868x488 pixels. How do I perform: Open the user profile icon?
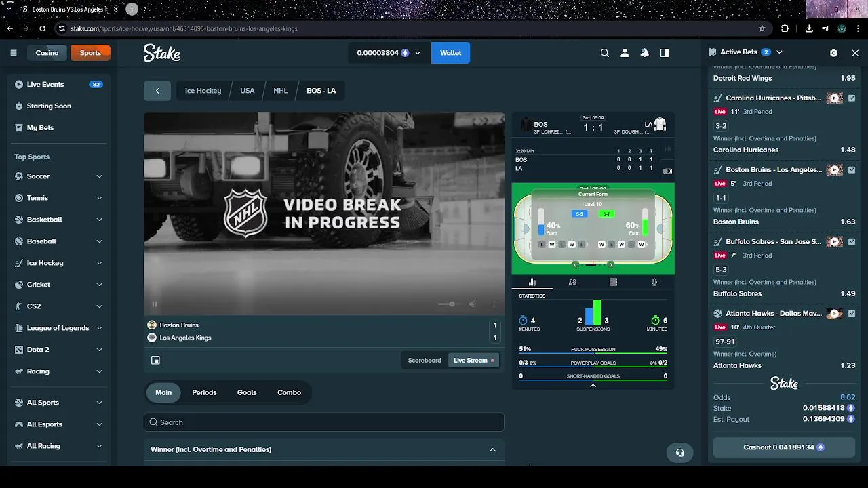pos(625,53)
